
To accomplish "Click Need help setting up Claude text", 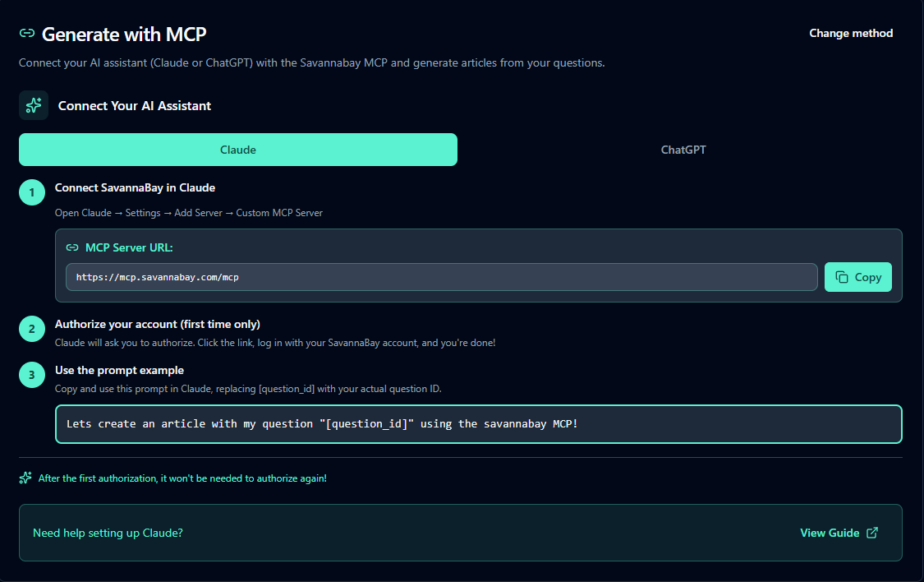I will point(108,533).
